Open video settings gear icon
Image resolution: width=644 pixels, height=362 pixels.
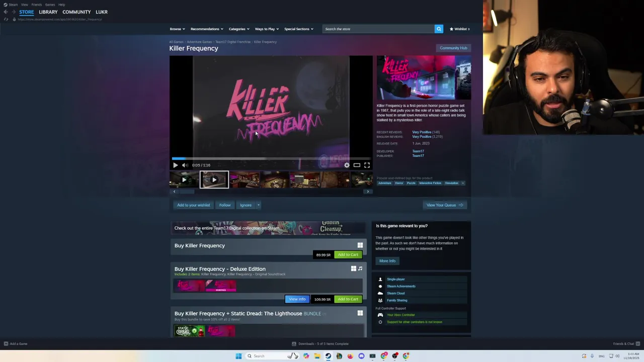coord(347,165)
